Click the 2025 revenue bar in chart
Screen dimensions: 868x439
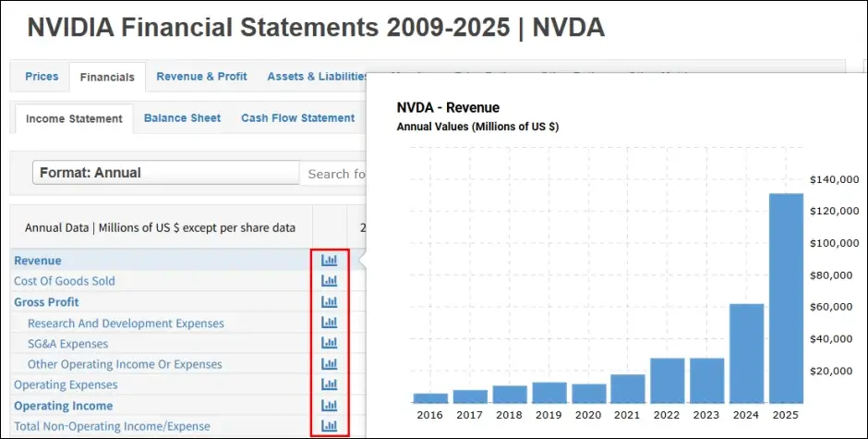click(786, 299)
